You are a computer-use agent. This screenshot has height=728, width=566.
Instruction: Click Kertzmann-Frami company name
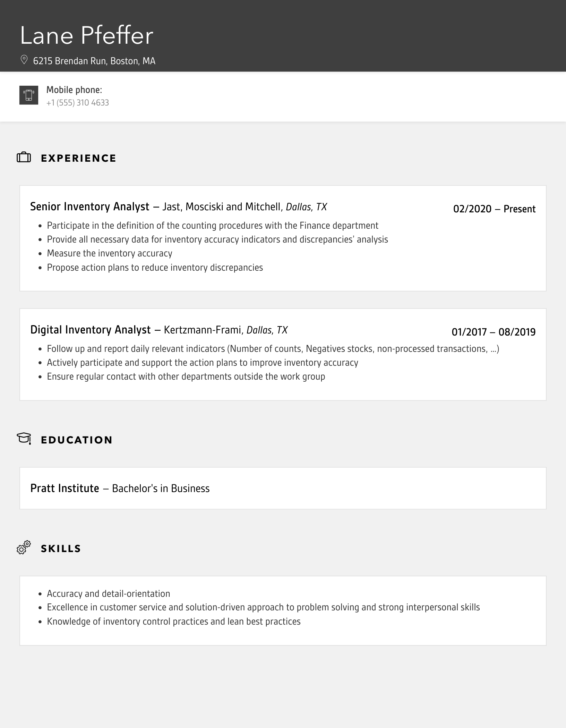203,330
